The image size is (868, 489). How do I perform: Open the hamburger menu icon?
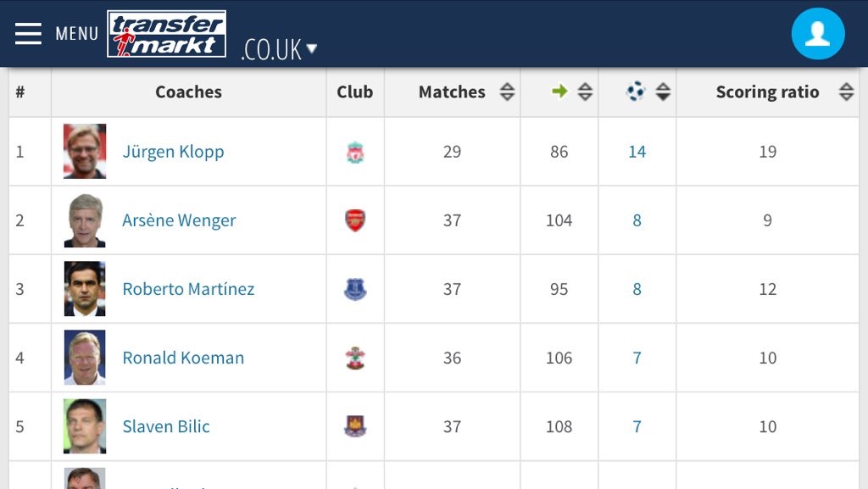[x=28, y=34]
